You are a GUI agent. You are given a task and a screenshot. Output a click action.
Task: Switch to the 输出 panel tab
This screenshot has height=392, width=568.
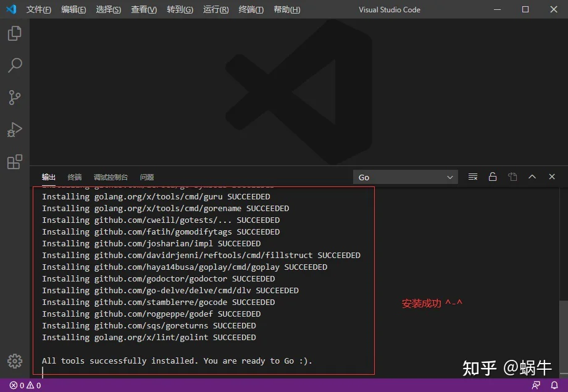(49, 177)
